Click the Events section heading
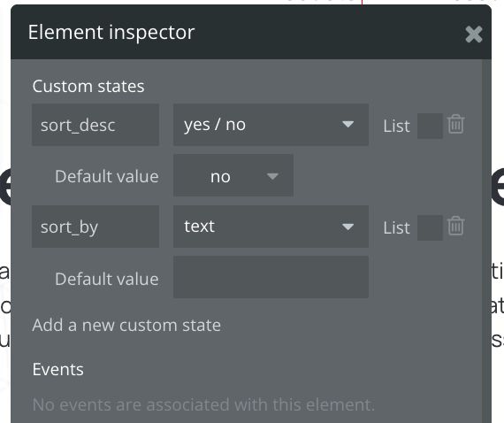The width and height of the screenshot is (504, 423). (57, 369)
